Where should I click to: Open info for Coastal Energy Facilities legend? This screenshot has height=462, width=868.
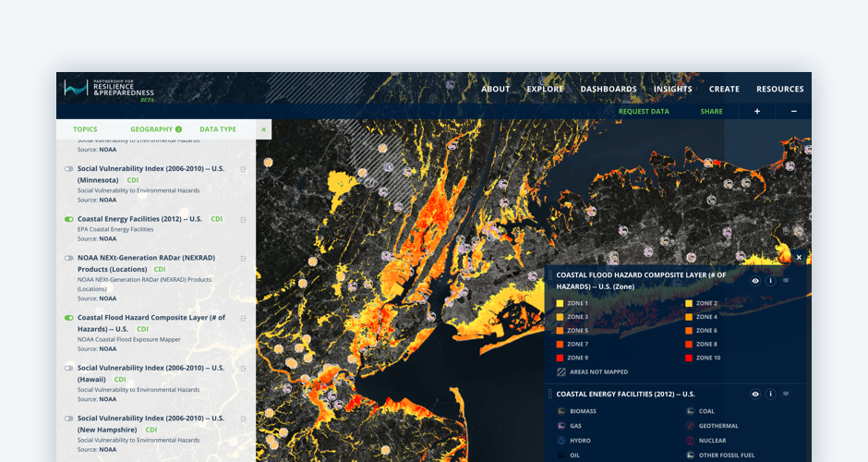click(x=770, y=394)
